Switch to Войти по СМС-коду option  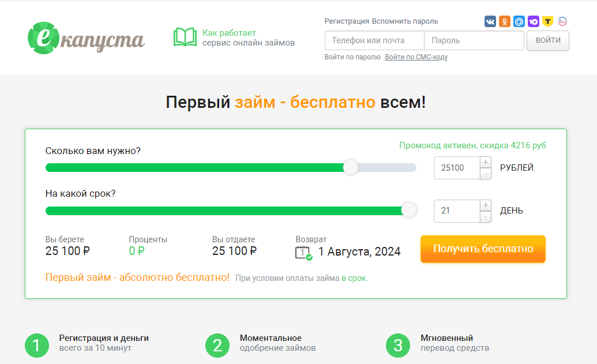point(416,57)
